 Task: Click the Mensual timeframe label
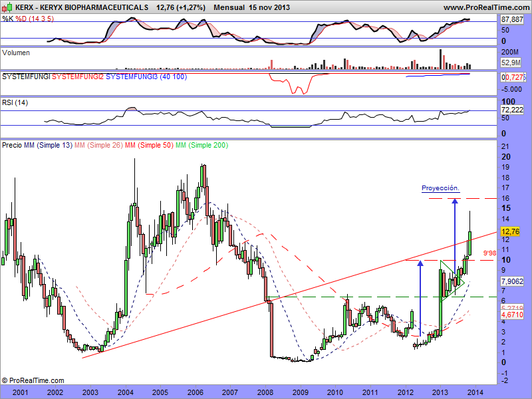point(229,7)
